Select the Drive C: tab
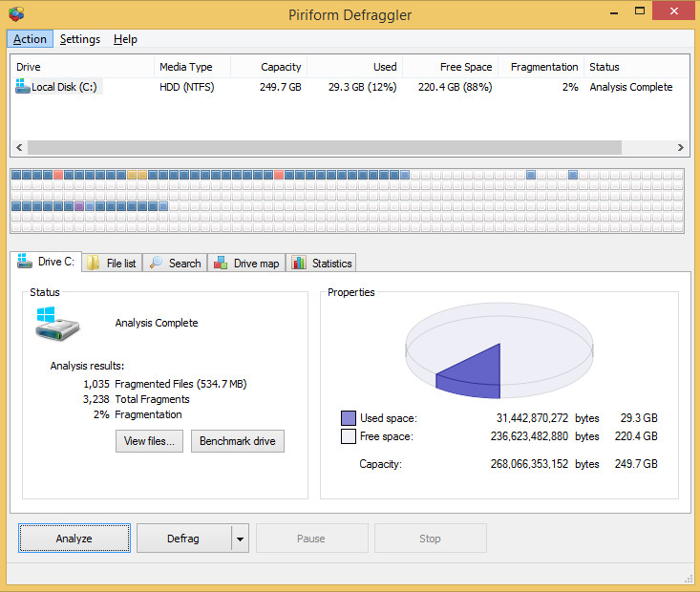 (x=46, y=262)
